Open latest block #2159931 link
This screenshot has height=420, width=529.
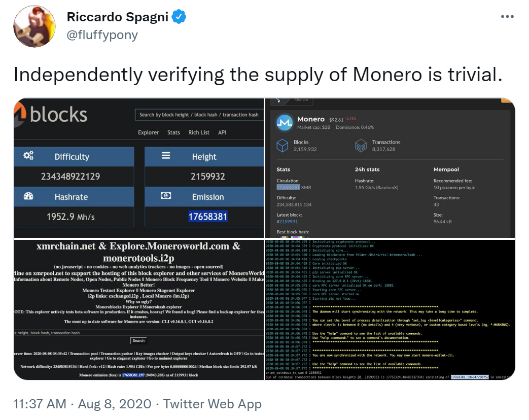287,221
